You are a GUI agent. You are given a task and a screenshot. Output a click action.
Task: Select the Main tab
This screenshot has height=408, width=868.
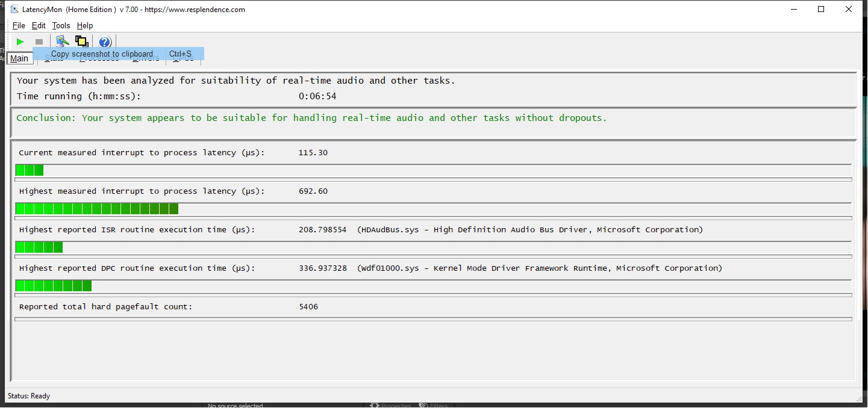tap(19, 58)
